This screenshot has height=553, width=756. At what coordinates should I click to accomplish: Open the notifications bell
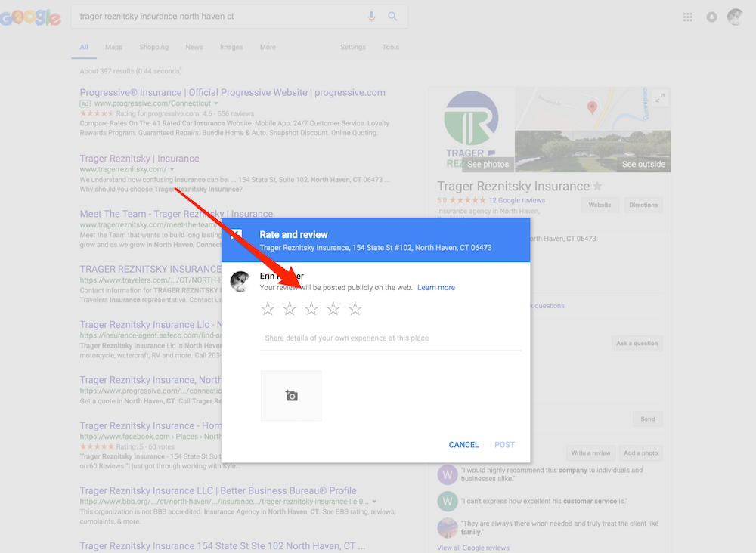click(711, 17)
